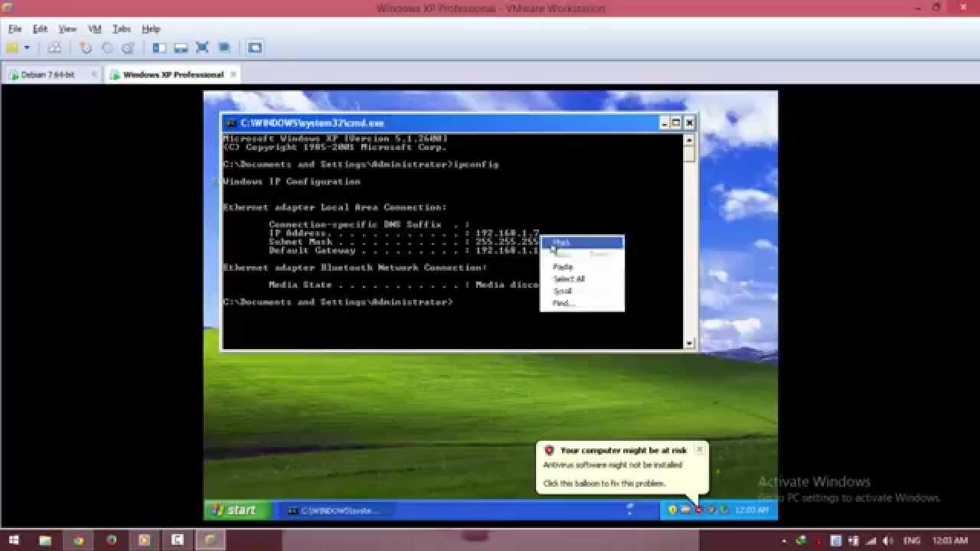Click the XP Start button

click(x=237, y=510)
